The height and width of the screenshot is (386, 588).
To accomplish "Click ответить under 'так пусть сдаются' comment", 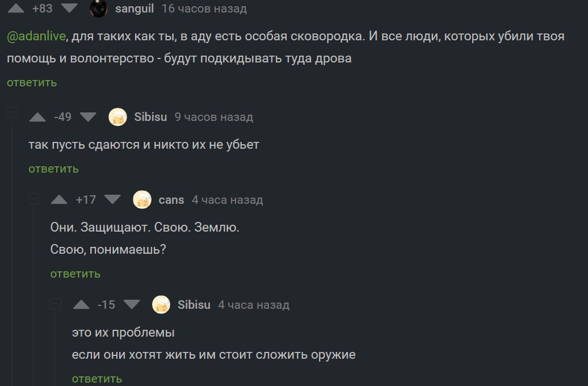I will (x=53, y=169).
